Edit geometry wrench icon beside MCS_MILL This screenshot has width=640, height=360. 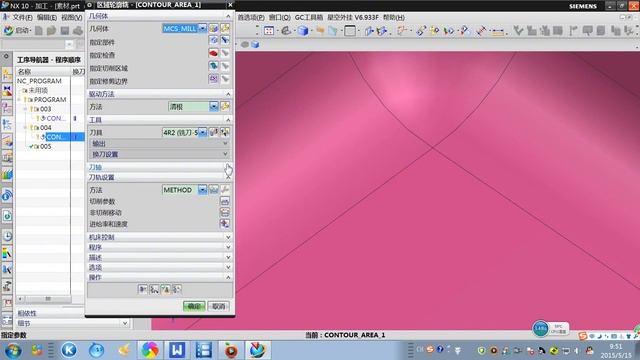[x=225, y=28]
